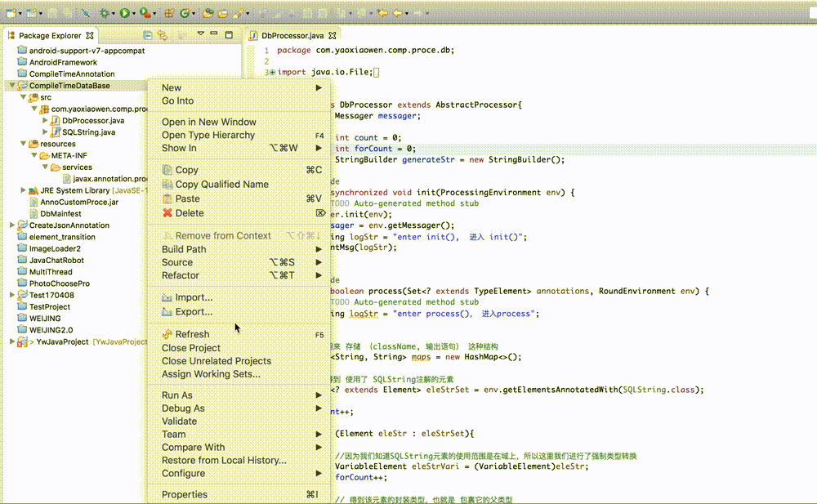Click the New Java Package toolbar icon
Screen dimensions: 817x504
click(x=169, y=13)
